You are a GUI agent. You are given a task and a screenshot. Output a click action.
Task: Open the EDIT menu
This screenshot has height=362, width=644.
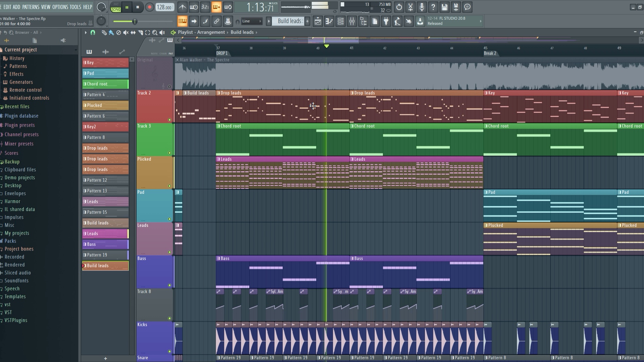(x=7, y=7)
